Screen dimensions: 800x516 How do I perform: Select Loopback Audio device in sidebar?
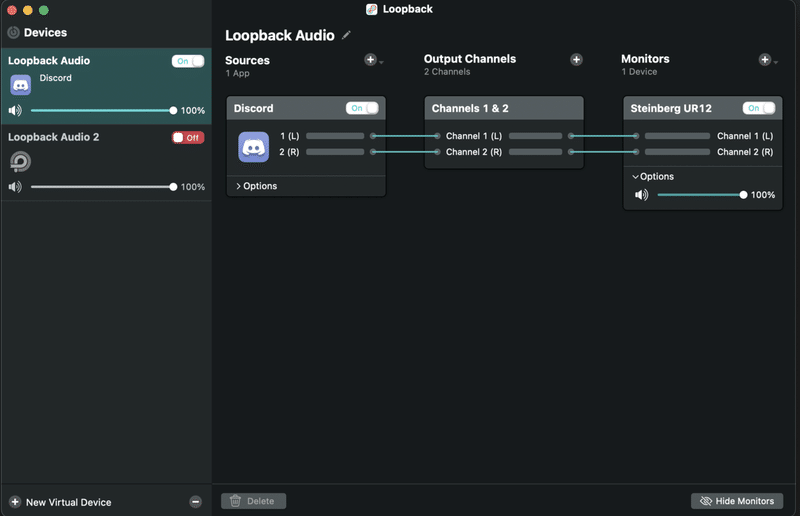pos(106,86)
